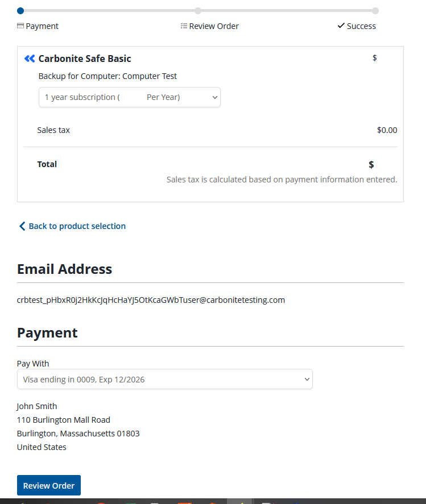The image size is (426, 504).
Task: Click the carbonitetesting.com email address text
Action: (x=151, y=300)
